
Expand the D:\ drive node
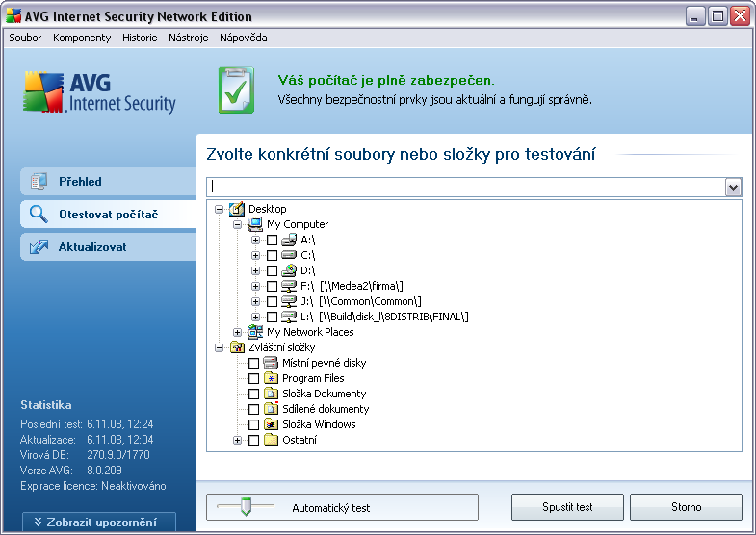255,270
